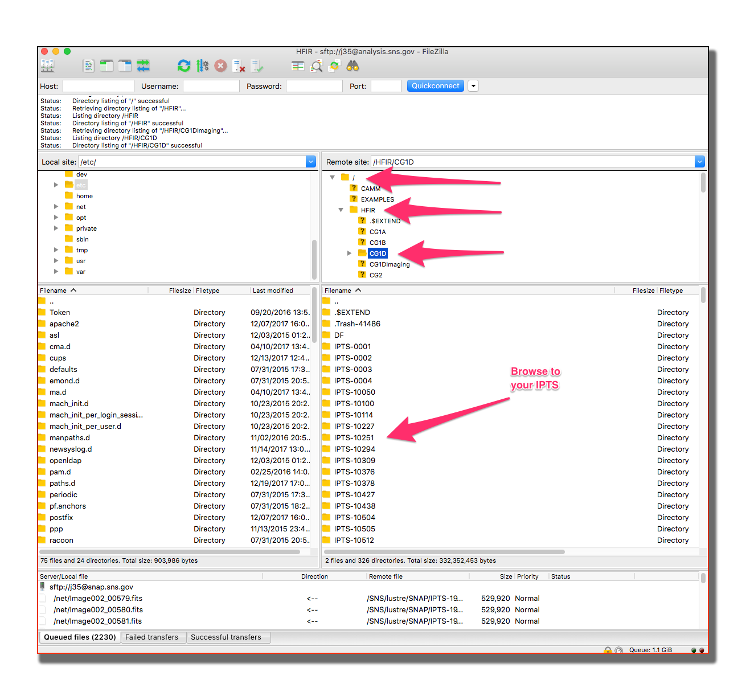Reconnect to the last used server
The width and height of the screenshot is (746, 700).
257,66
